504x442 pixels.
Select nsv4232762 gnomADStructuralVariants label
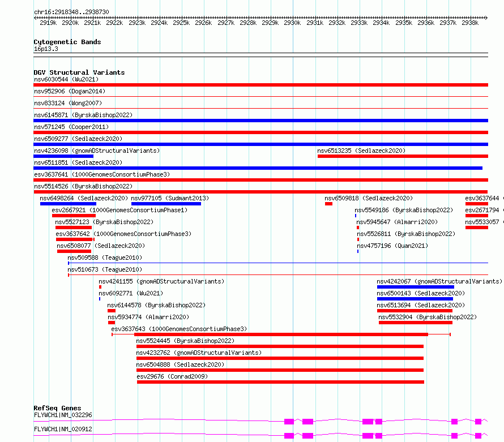(199, 353)
